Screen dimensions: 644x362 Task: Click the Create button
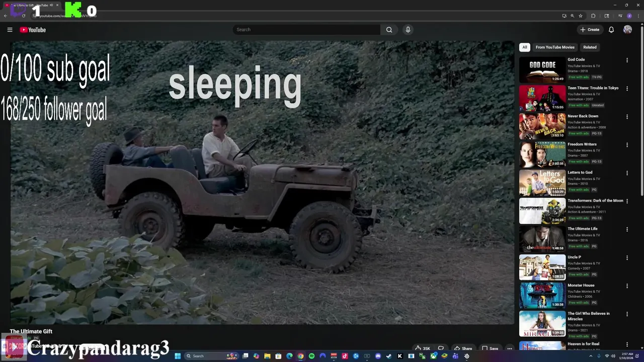coord(590,30)
